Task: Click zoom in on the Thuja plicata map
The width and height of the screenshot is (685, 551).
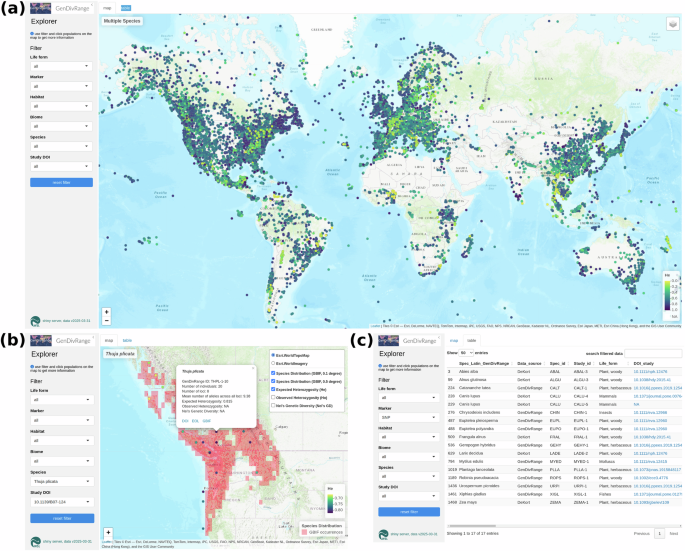Action: click(x=108, y=532)
